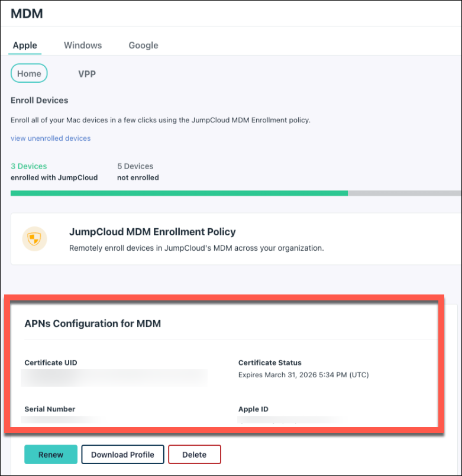Click the 5 Devices not enrolled count

135,167
